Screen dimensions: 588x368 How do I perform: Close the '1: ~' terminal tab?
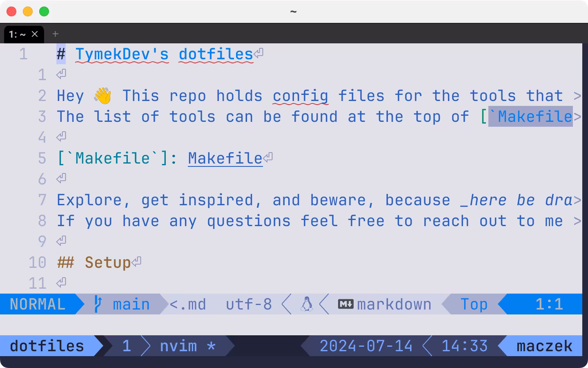(35, 34)
